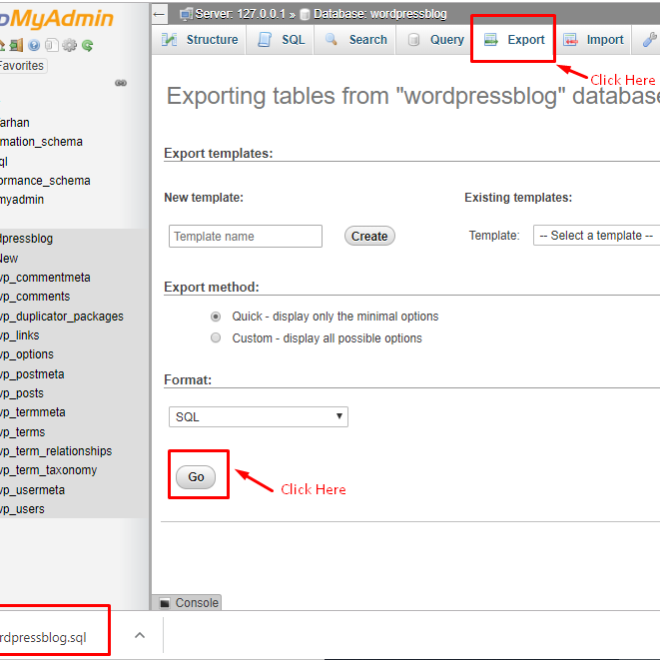Open the wp_users table

point(22,509)
